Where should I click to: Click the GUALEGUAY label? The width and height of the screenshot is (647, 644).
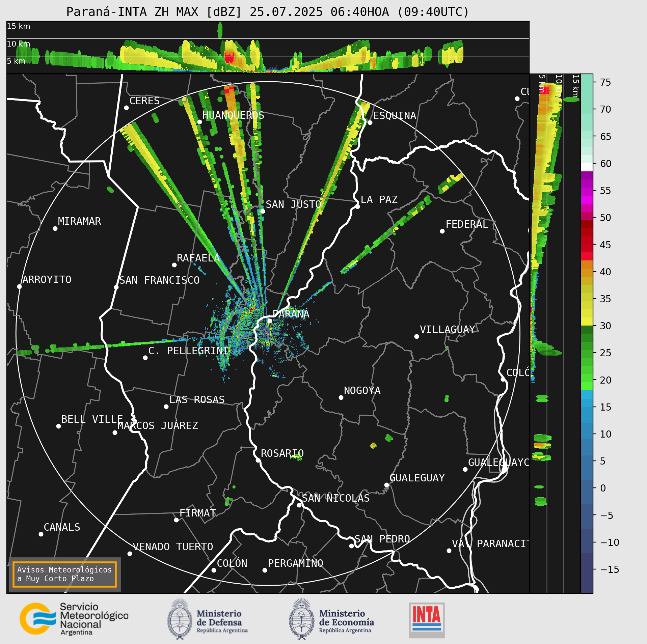[x=417, y=478]
